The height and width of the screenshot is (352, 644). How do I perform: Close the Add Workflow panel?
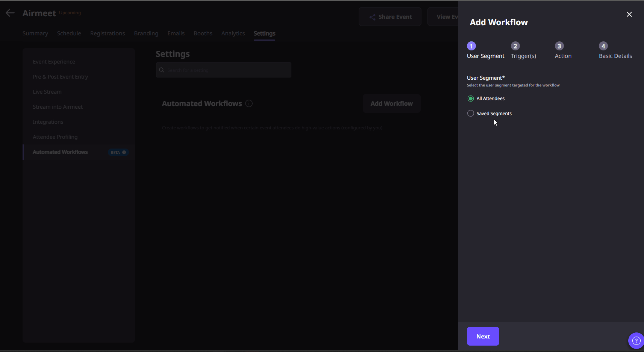(629, 14)
